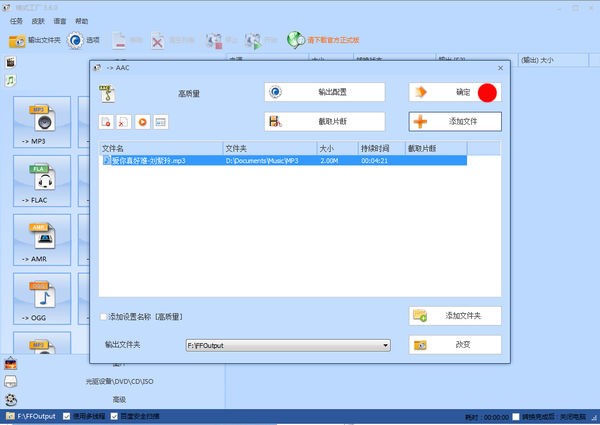This screenshot has height=425, width=600.
Task: Click the 添加文件 button
Action: [455, 122]
